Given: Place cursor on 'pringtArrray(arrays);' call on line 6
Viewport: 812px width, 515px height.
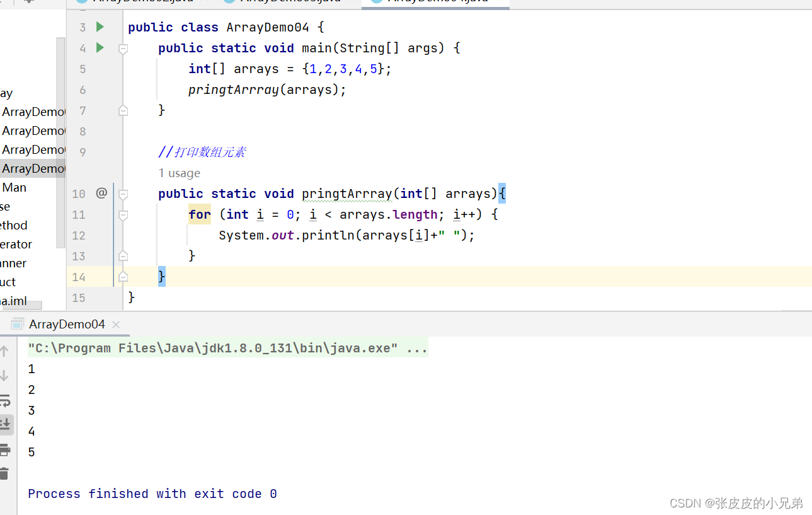Looking at the screenshot, I should [268, 90].
